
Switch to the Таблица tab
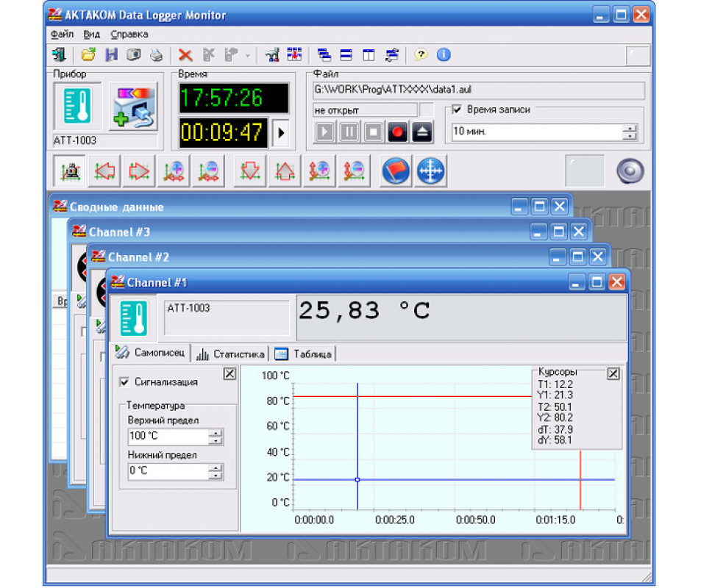click(303, 354)
